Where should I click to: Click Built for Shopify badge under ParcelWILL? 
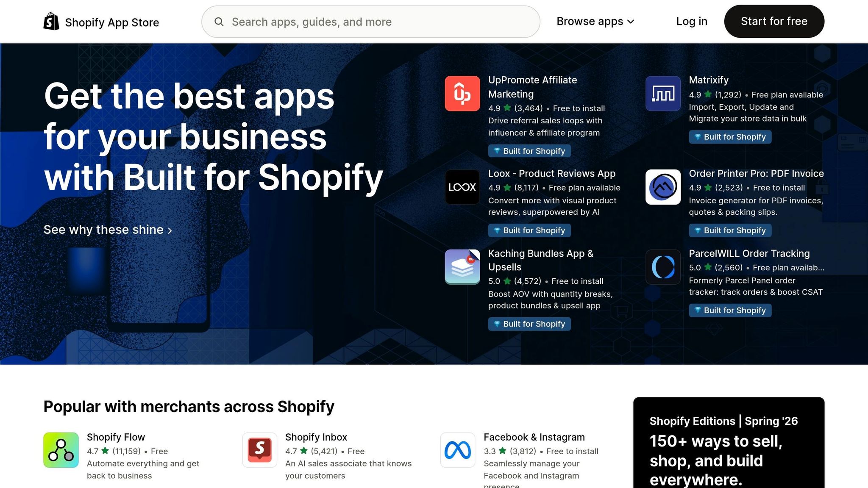coord(730,311)
